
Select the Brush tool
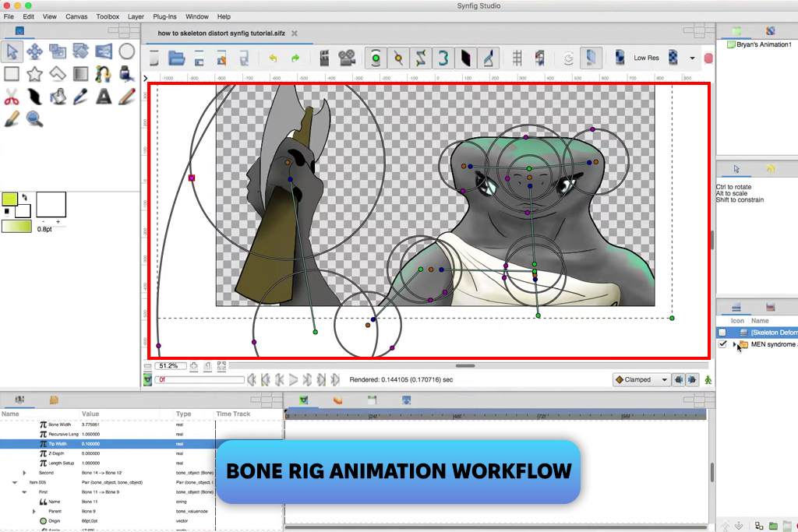coord(12,119)
